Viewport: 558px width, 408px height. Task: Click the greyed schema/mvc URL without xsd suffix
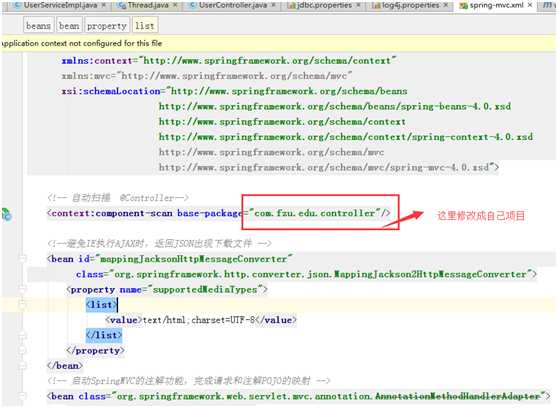(271, 152)
